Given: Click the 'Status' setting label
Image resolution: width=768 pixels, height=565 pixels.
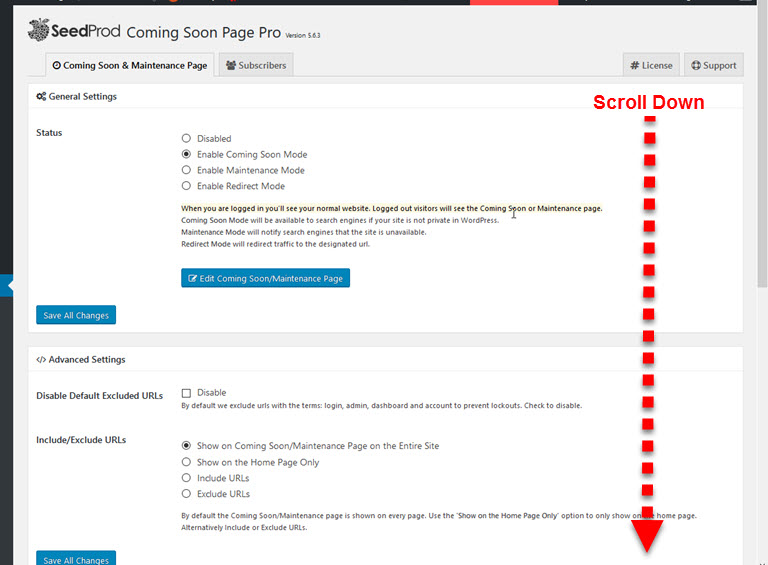Looking at the screenshot, I should [x=49, y=133].
